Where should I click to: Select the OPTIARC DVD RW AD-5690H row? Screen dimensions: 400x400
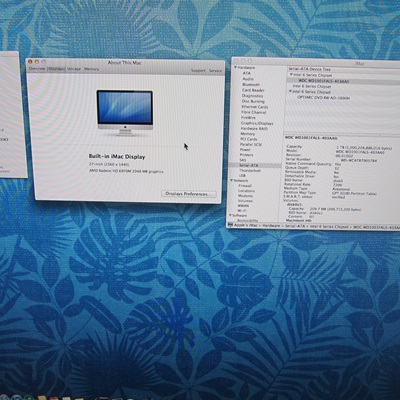[324, 98]
